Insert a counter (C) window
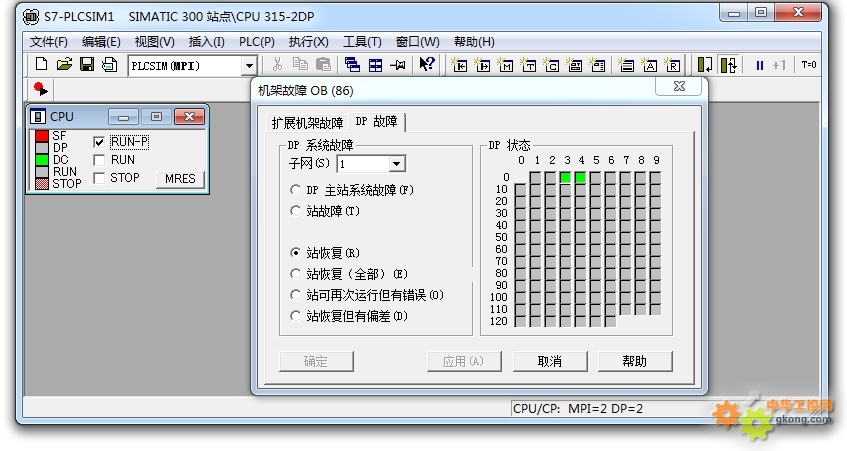Image resolution: width=847 pixels, height=451 pixels. (x=552, y=65)
